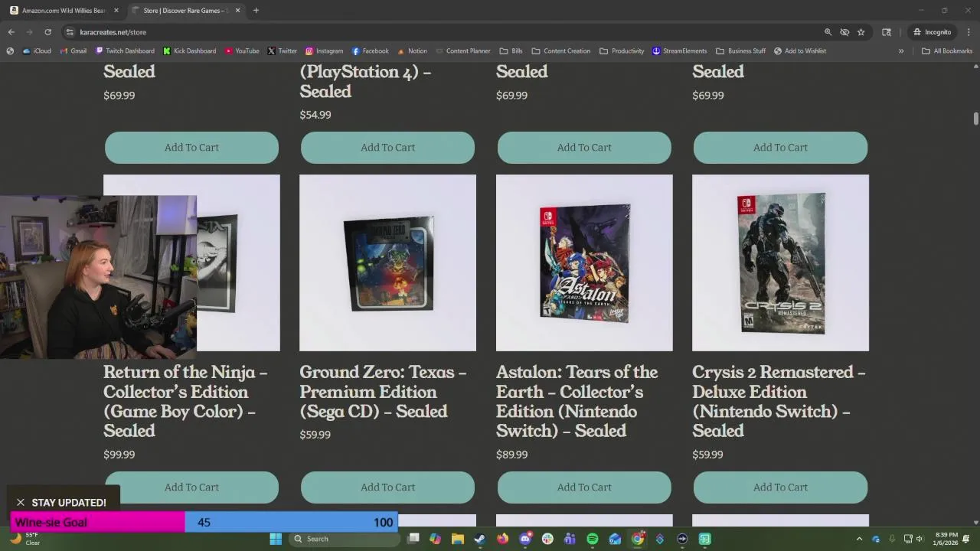Click the karacreates.net/store address field
This screenshot has width=980, height=551.
444,32
